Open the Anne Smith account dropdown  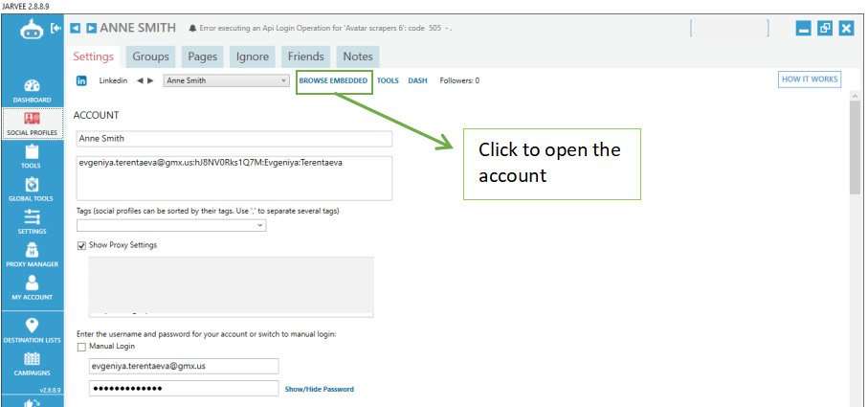pos(227,80)
